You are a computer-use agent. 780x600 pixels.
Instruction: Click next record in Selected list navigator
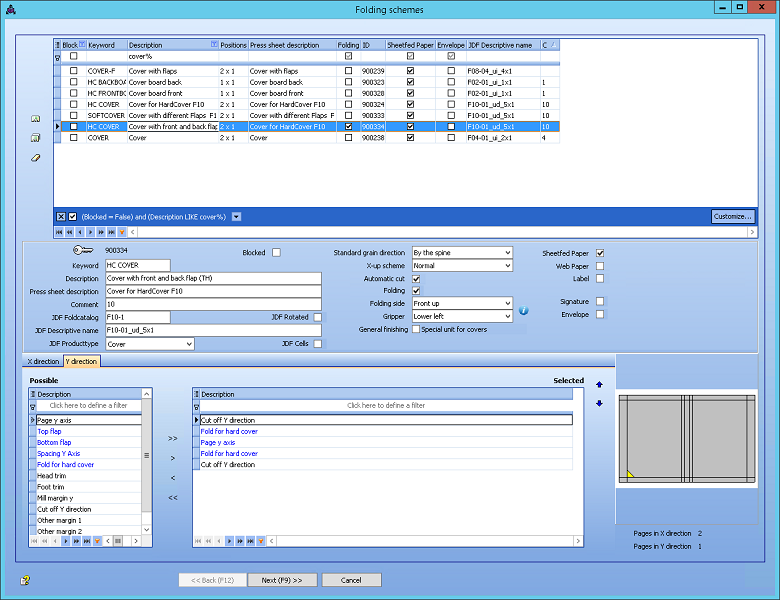[229, 541]
